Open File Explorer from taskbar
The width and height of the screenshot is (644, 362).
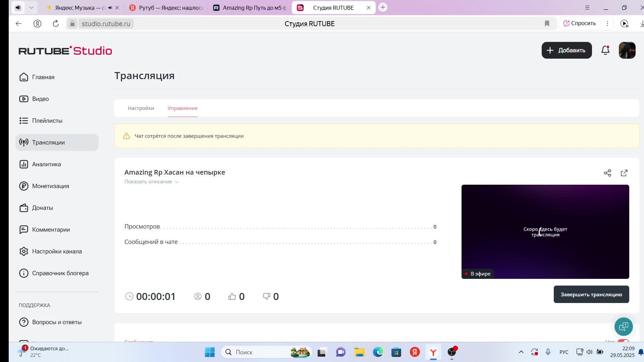point(359,352)
